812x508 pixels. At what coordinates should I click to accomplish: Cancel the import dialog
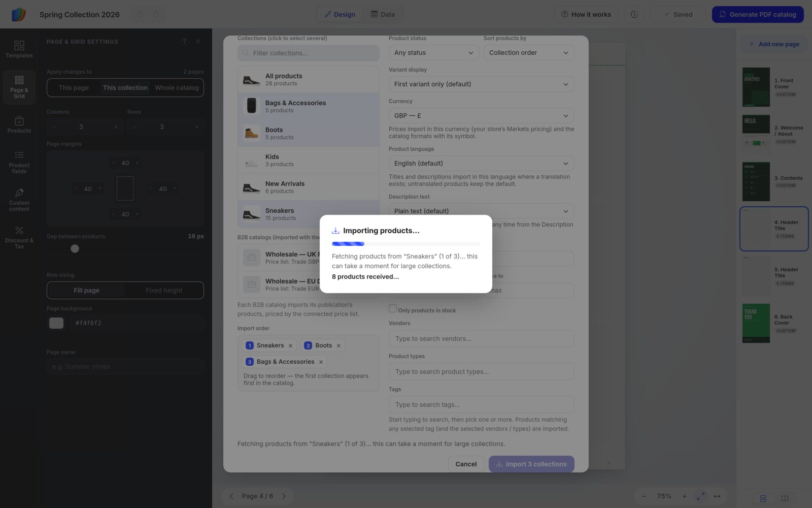point(466,464)
